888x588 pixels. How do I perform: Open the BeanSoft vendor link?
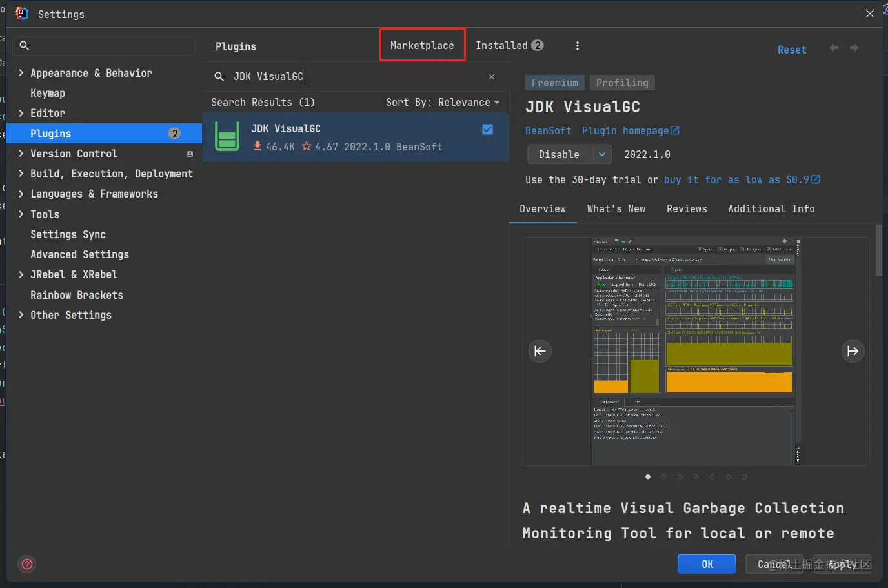(x=548, y=130)
